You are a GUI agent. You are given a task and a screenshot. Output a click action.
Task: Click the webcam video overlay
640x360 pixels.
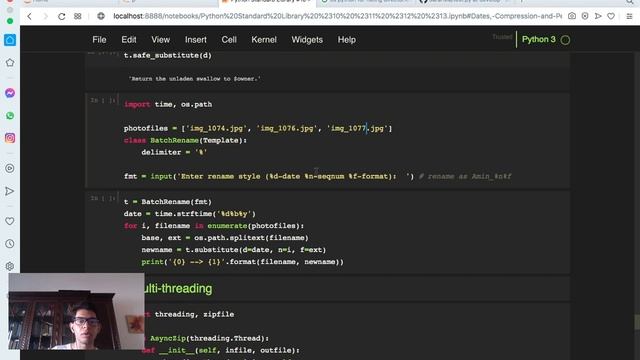click(76, 311)
